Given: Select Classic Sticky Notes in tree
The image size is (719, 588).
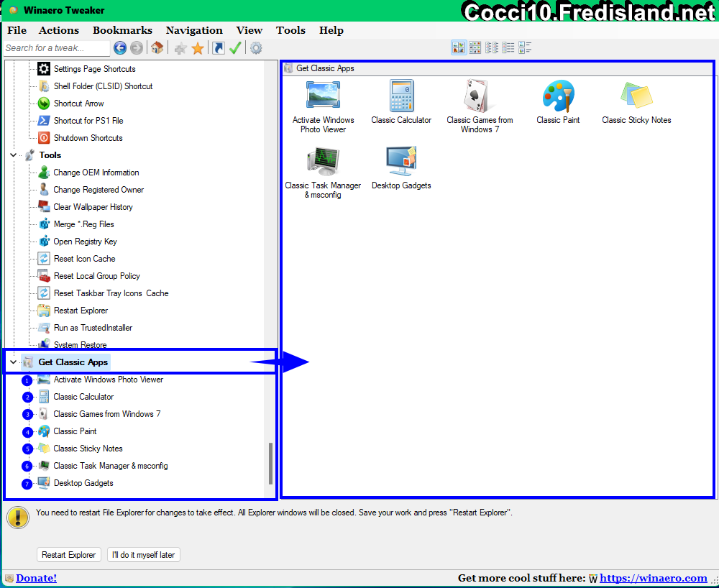Looking at the screenshot, I should click(88, 449).
